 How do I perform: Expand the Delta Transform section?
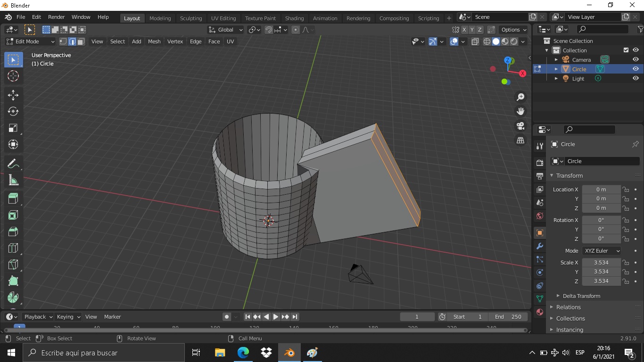[581, 296]
